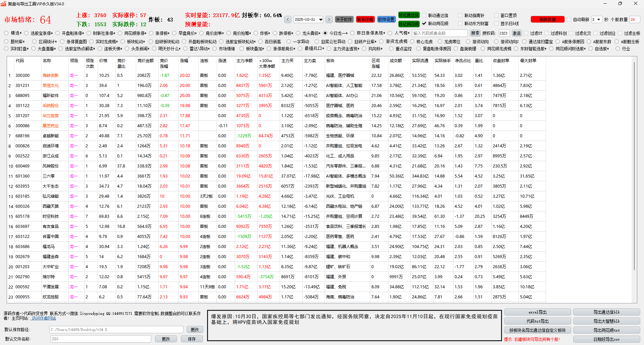
Task: Click the 个股数量 input field
Action: (x=635, y=19)
